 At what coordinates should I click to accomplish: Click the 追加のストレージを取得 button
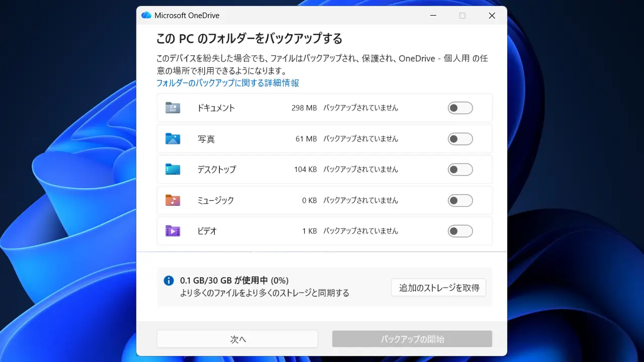pos(439,288)
